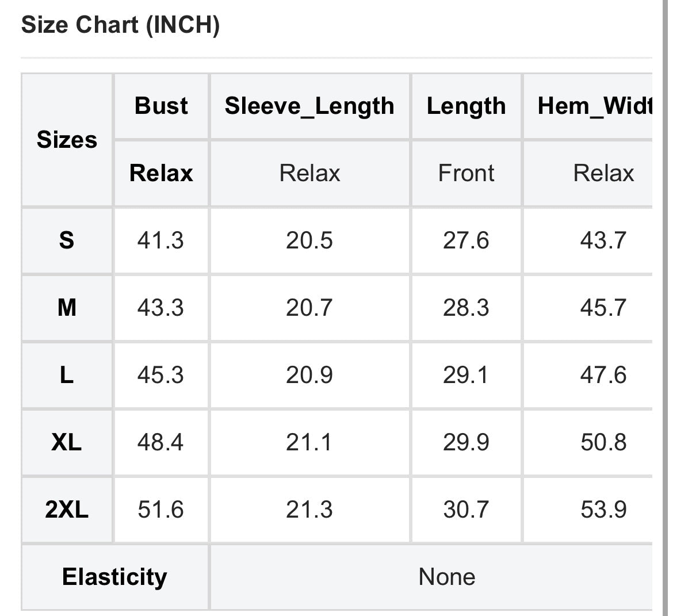Select the Sleeve_Length column header
The image size is (673, 616).
click(x=309, y=106)
